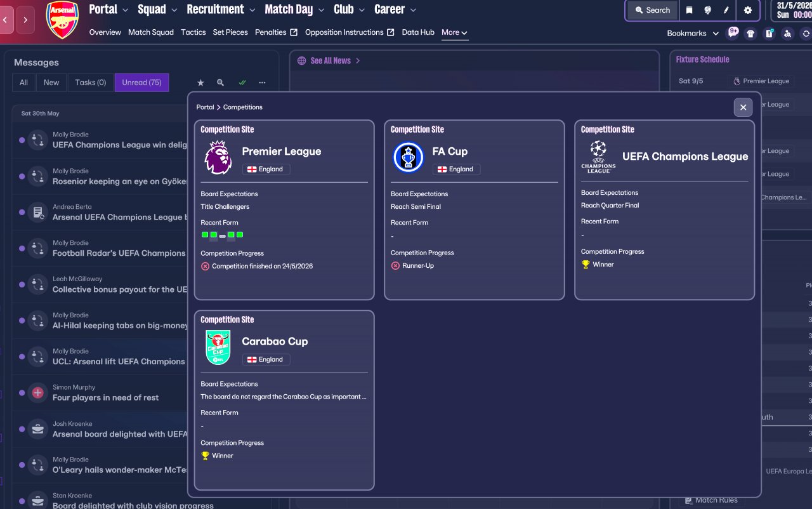Click the shirt icon beside Bookmarks
The height and width of the screenshot is (509, 812).
point(751,34)
